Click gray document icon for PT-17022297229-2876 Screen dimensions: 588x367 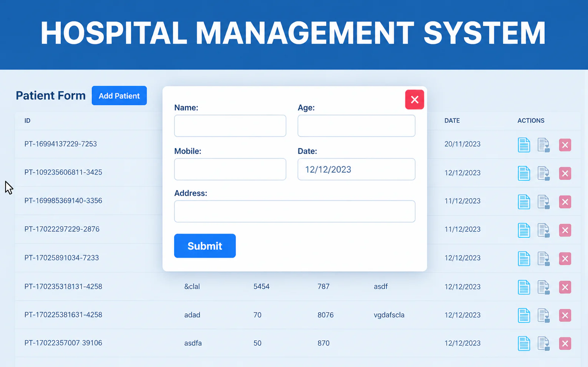coord(544,230)
